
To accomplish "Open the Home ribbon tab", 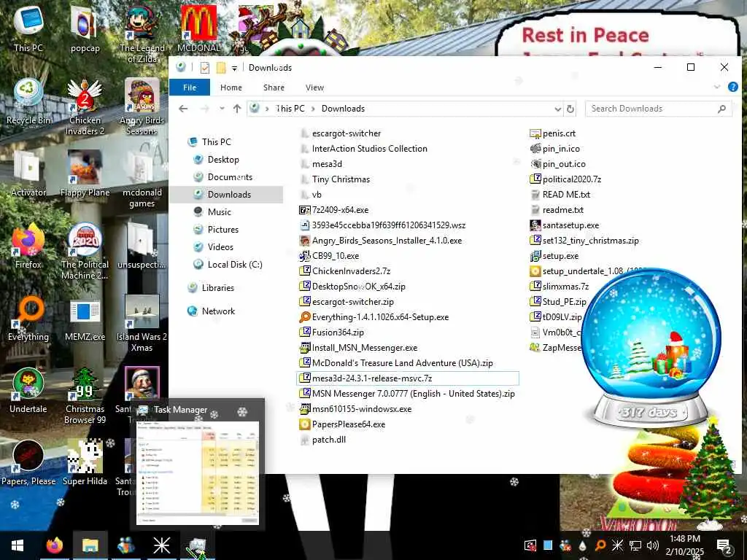I will point(231,87).
